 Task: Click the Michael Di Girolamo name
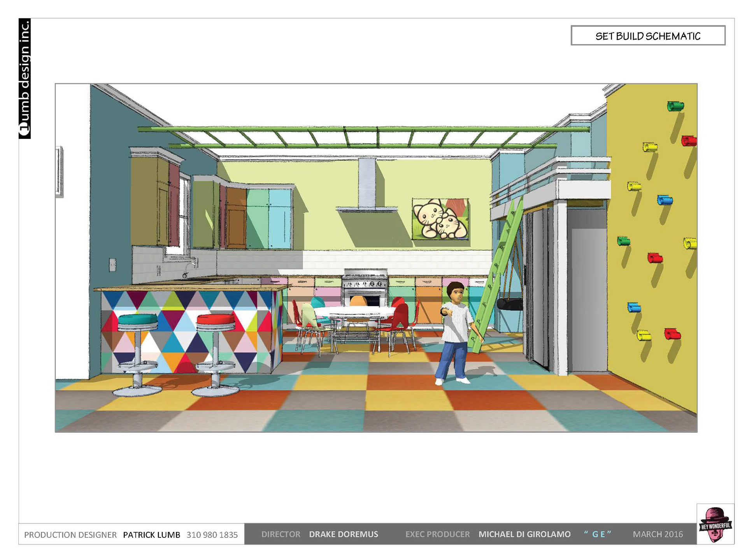[x=524, y=534]
